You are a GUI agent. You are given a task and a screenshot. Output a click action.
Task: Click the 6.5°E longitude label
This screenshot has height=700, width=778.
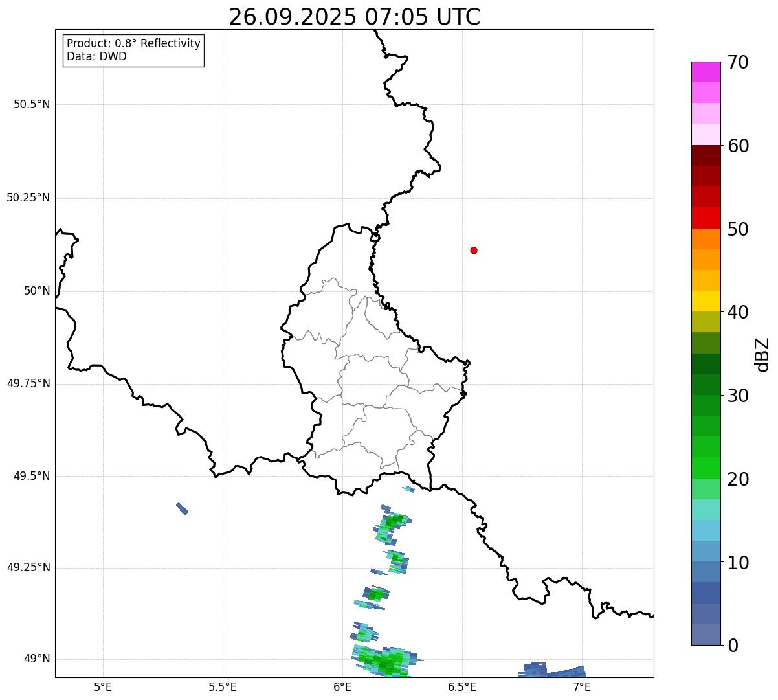click(462, 686)
